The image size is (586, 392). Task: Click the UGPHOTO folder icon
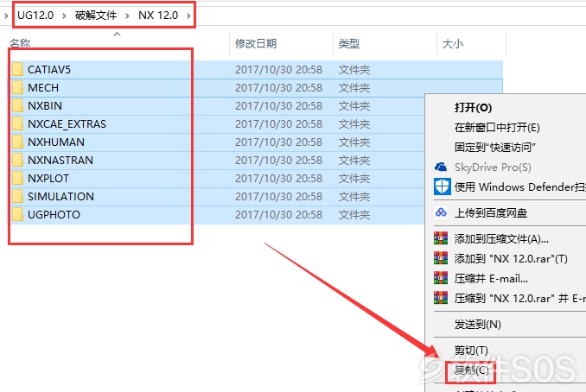[x=17, y=215]
